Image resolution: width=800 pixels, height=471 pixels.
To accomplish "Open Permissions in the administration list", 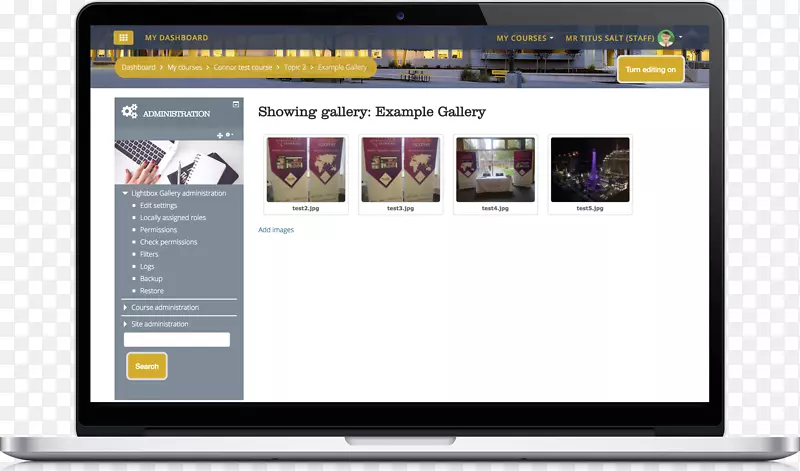I will pos(158,230).
